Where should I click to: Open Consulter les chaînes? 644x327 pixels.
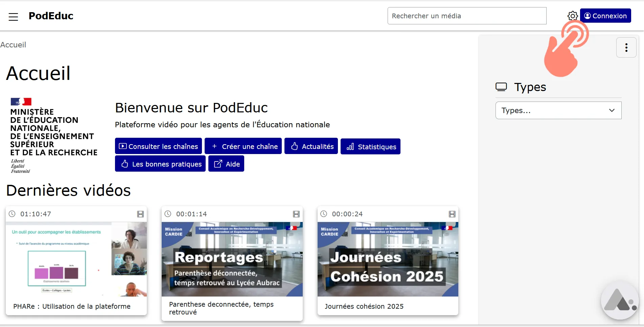(158, 146)
